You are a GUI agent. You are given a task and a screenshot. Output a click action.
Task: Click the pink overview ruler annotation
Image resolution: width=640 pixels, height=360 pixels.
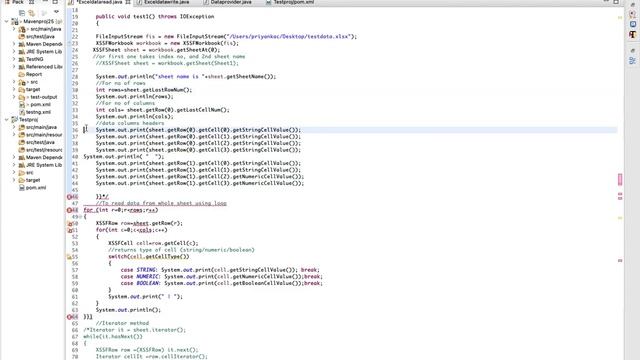click(620, 179)
